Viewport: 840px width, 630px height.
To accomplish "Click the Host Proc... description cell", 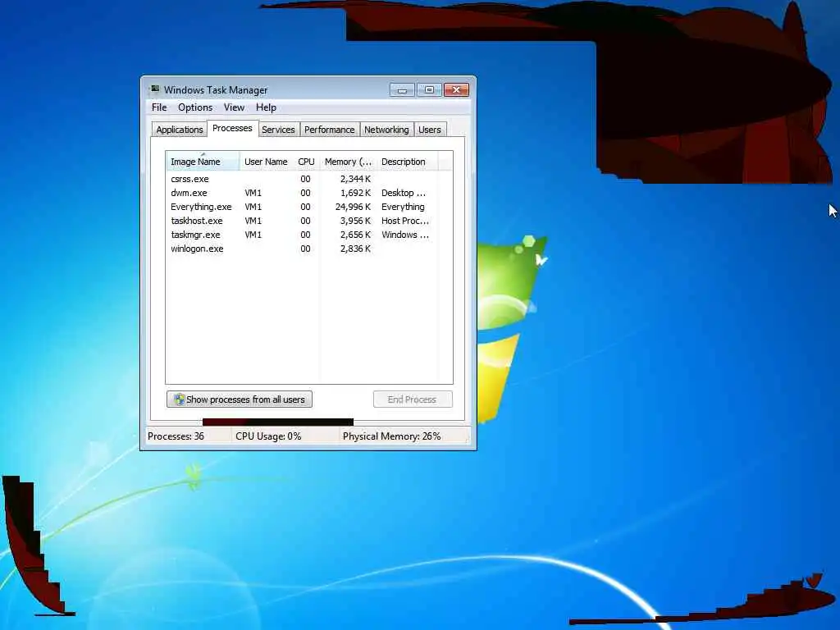I will [405, 221].
